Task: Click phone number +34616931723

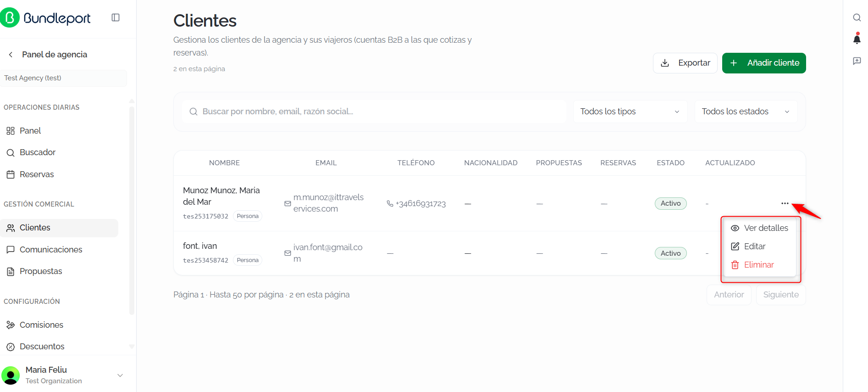Action: click(x=420, y=204)
